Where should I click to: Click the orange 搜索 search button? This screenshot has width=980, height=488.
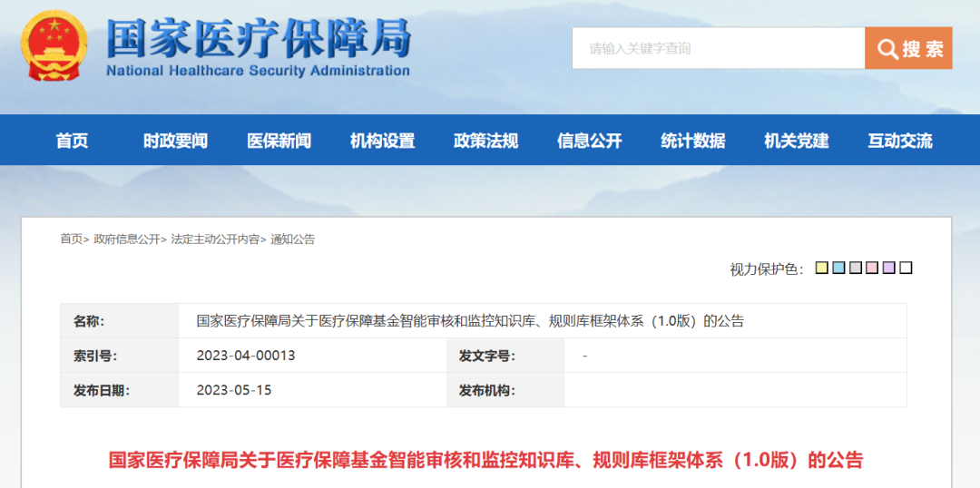[x=908, y=48]
